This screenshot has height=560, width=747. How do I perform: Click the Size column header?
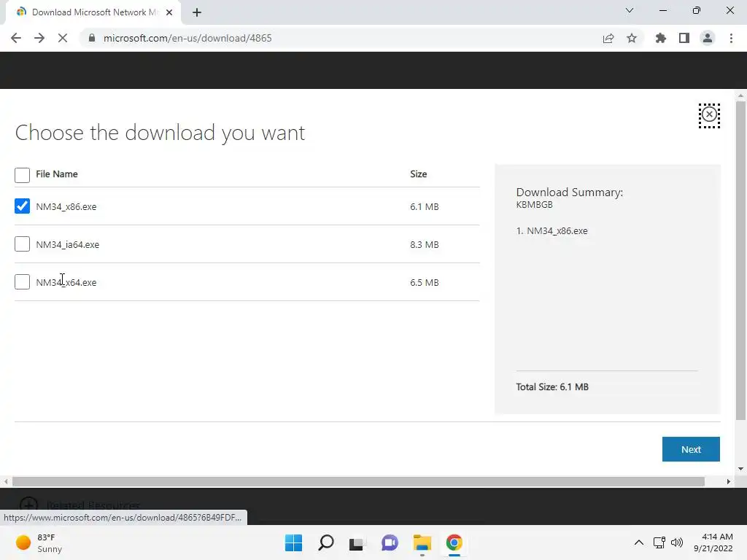(x=418, y=174)
